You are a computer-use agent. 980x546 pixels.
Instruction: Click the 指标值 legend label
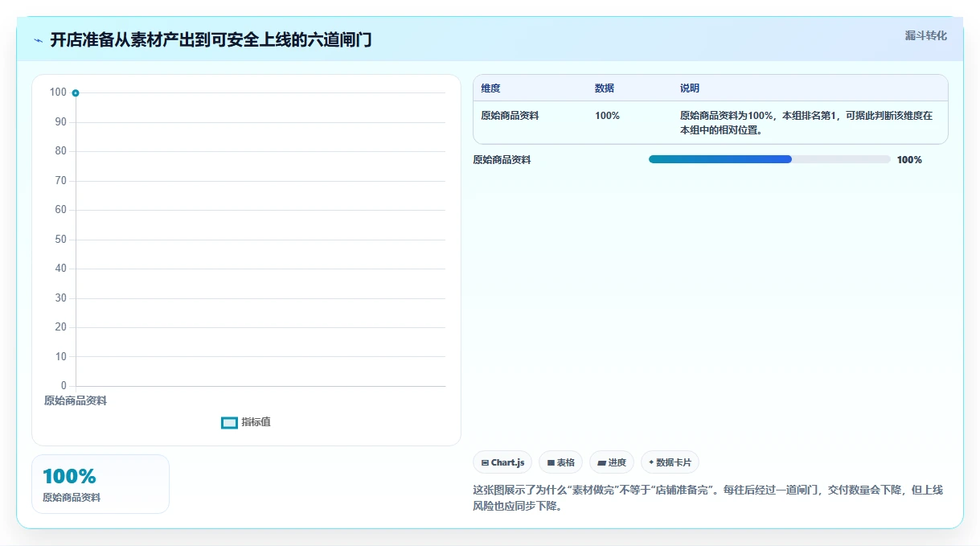(x=256, y=422)
